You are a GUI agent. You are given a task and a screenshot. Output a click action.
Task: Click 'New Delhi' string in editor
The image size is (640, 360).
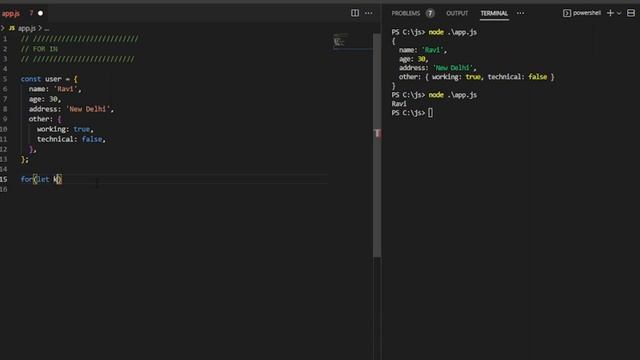88,109
